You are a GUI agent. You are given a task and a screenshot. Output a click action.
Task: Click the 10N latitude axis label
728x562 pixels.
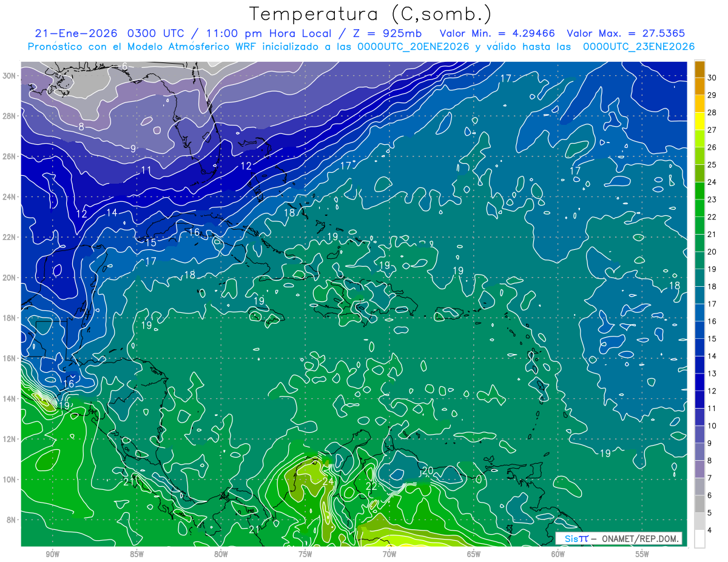(10, 480)
